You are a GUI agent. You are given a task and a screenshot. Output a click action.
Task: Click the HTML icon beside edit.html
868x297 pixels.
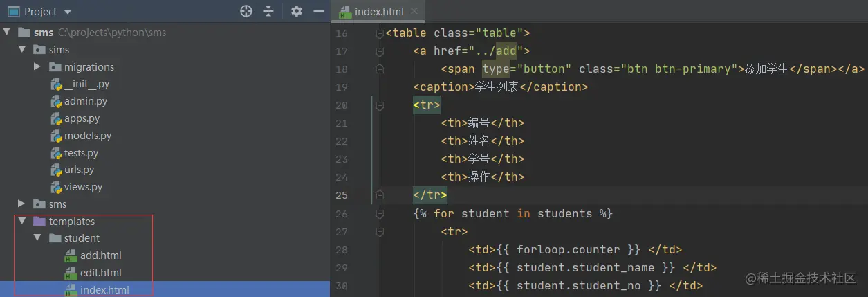click(71, 273)
